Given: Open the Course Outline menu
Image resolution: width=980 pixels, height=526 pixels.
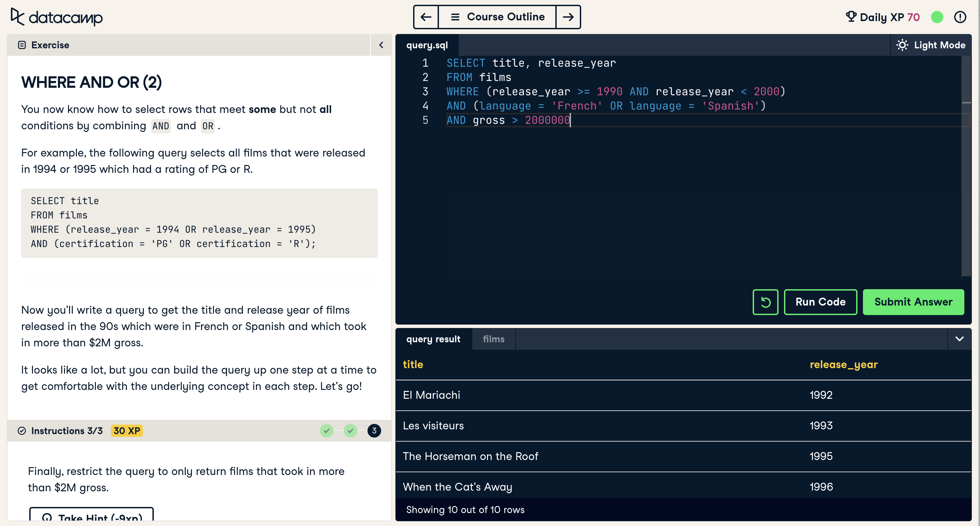Looking at the screenshot, I should point(497,17).
